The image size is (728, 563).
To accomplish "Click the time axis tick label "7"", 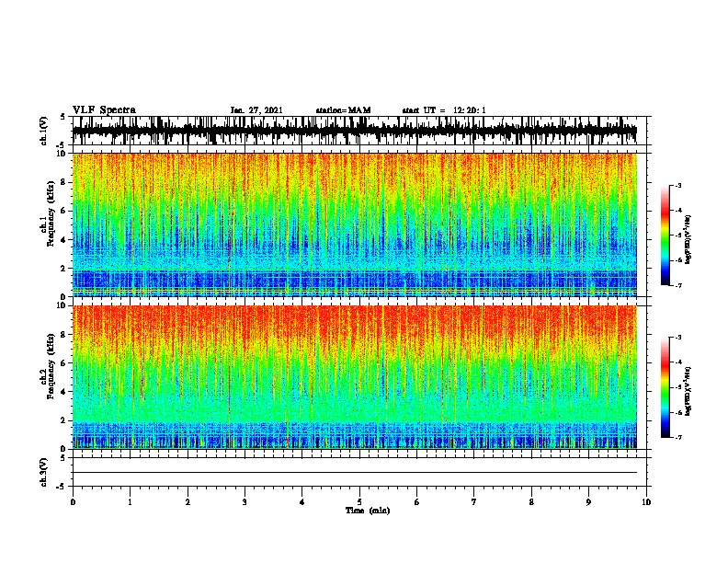I will pyautogui.click(x=474, y=502).
